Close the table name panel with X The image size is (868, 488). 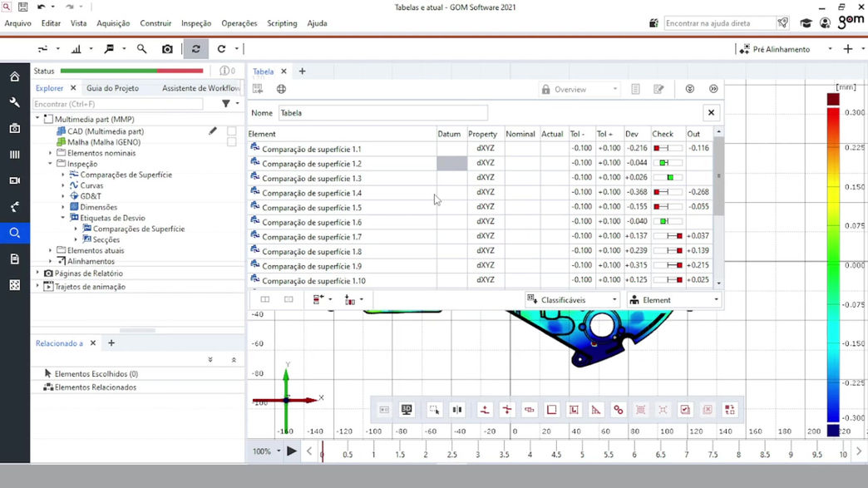coord(711,113)
